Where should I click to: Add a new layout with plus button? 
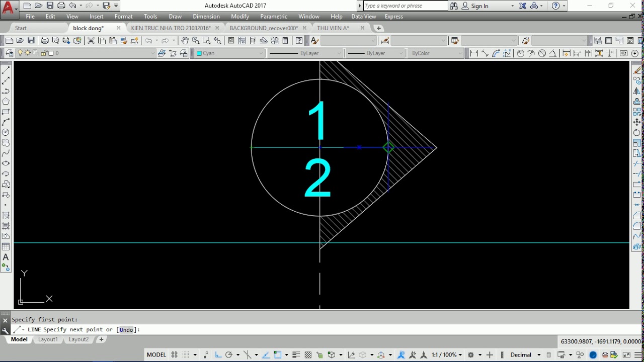[101, 339]
